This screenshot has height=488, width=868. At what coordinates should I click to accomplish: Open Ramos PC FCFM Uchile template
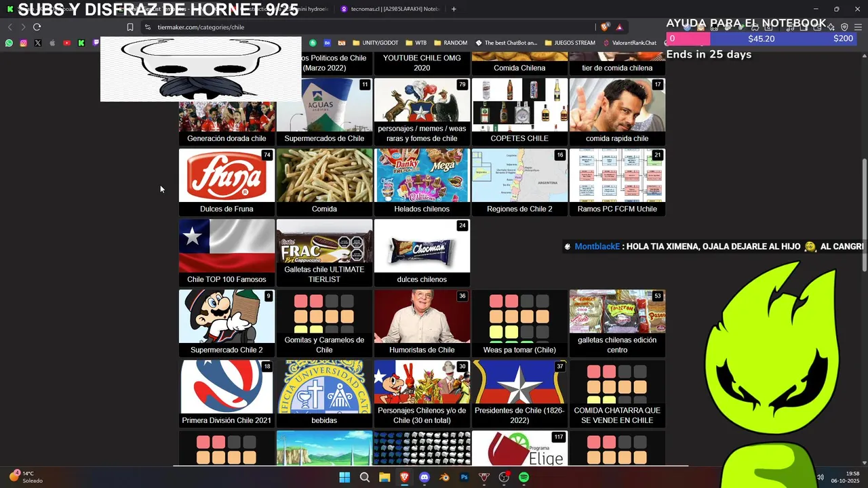click(617, 182)
